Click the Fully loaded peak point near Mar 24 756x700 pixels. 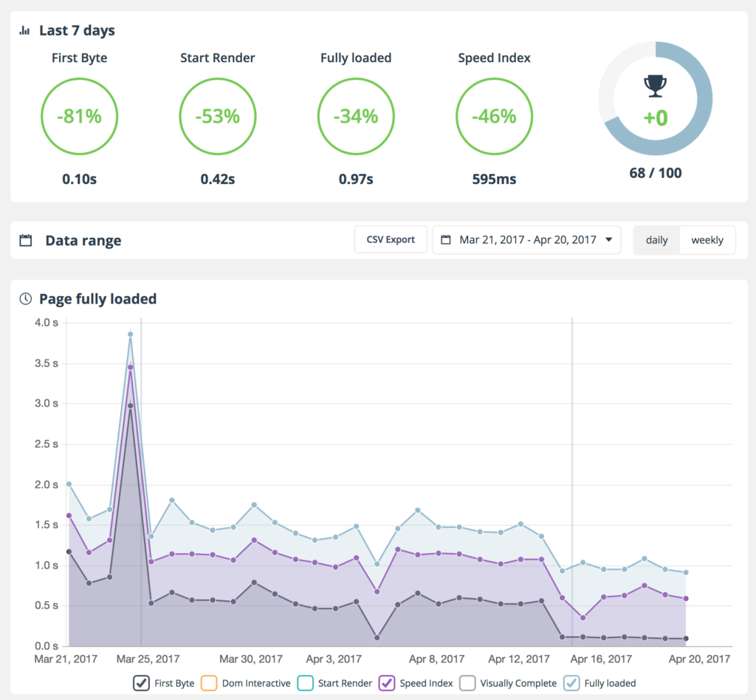tap(131, 334)
